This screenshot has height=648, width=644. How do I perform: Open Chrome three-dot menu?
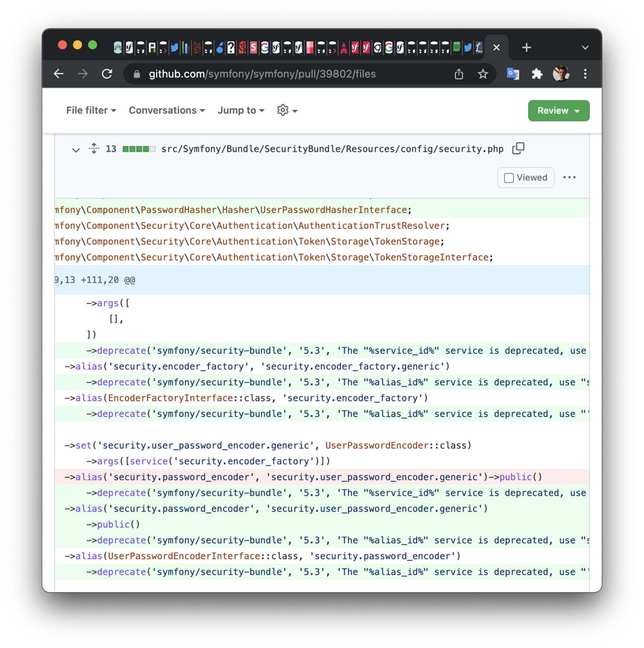click(x=585, y=74)
